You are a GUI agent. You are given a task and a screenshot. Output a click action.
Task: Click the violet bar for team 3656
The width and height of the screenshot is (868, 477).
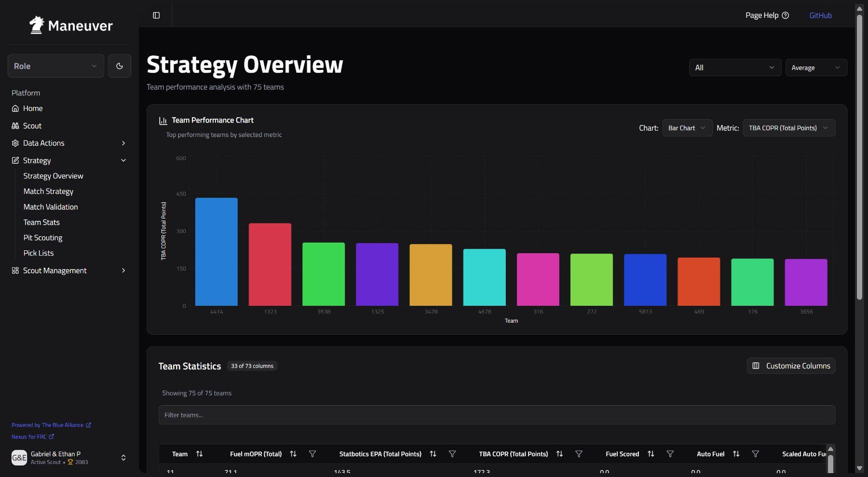(806, 282)
